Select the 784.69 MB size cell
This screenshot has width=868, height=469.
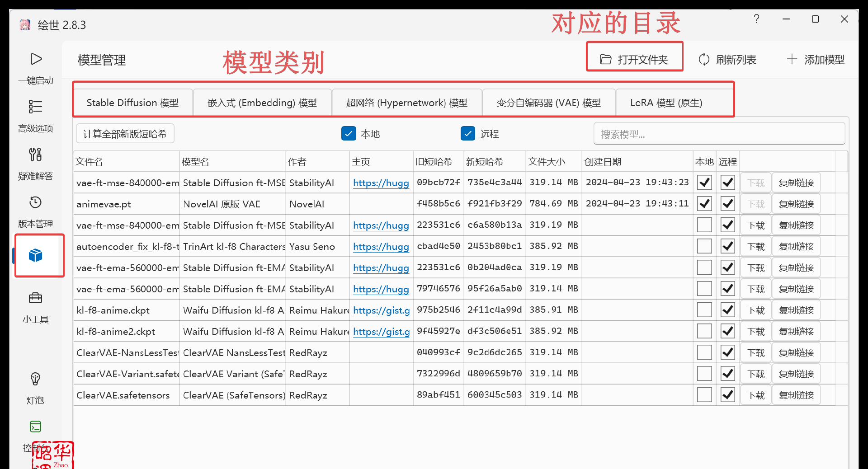(553, 204)
